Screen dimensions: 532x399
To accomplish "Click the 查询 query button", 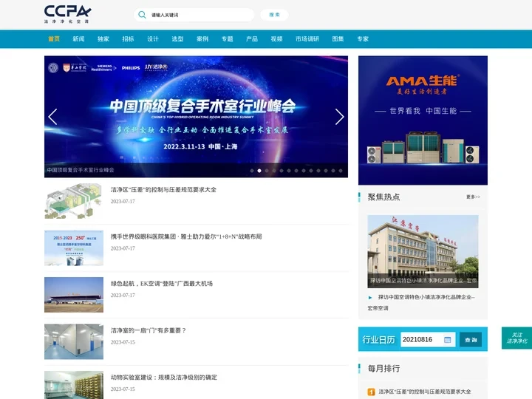I will click(x=471, y=340).
